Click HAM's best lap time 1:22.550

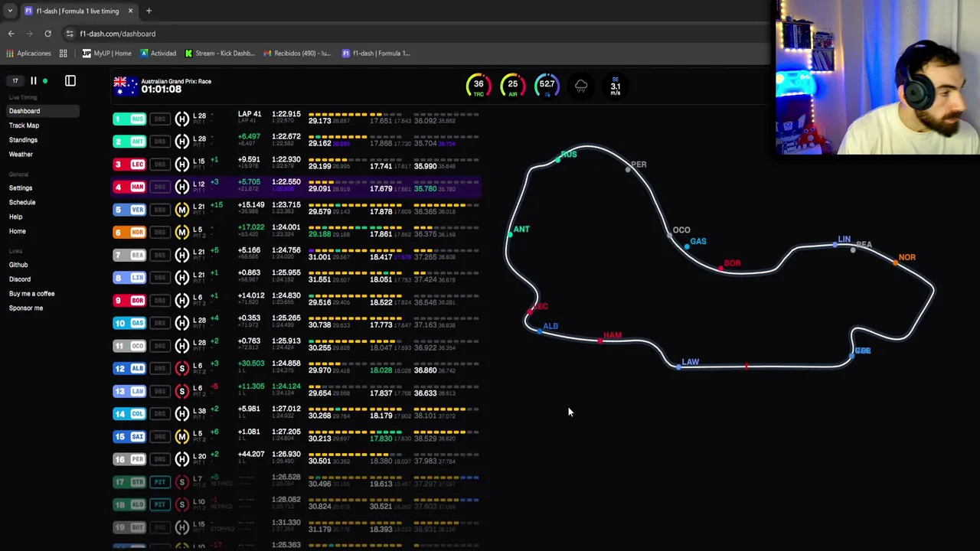pos(286,182)
